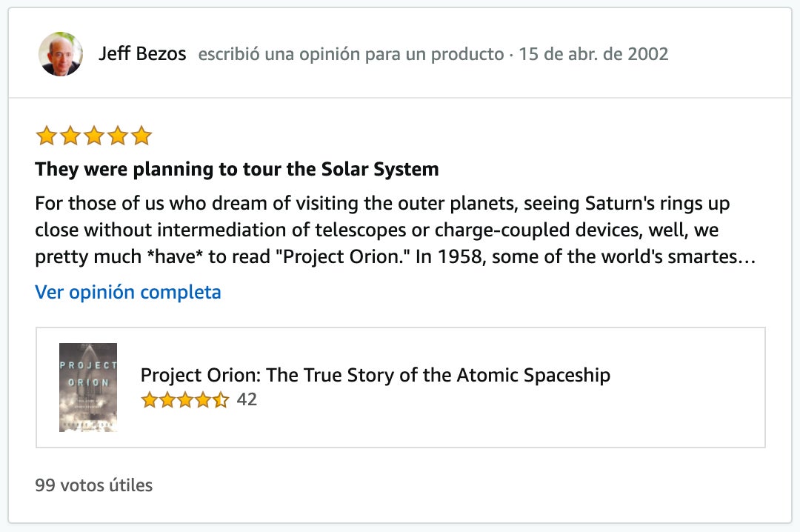This screenshot has width=800, height=532.
Task: Click the fourth star in the rating row
Action: pos(118,136)
